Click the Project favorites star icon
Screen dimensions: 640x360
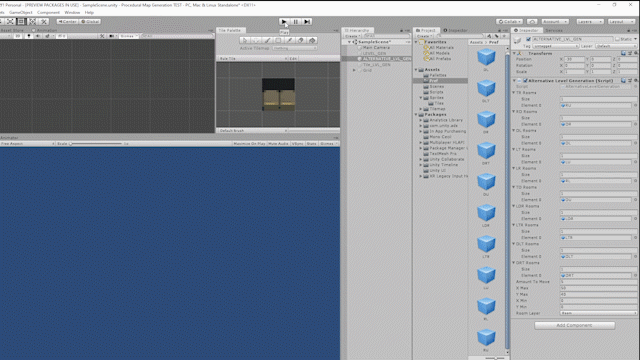coord(504,36)
